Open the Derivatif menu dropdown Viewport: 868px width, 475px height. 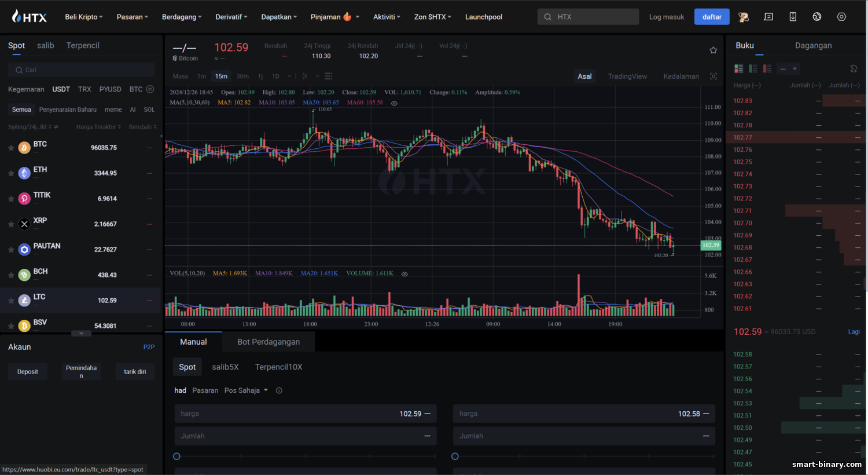[x=231, y=17]
